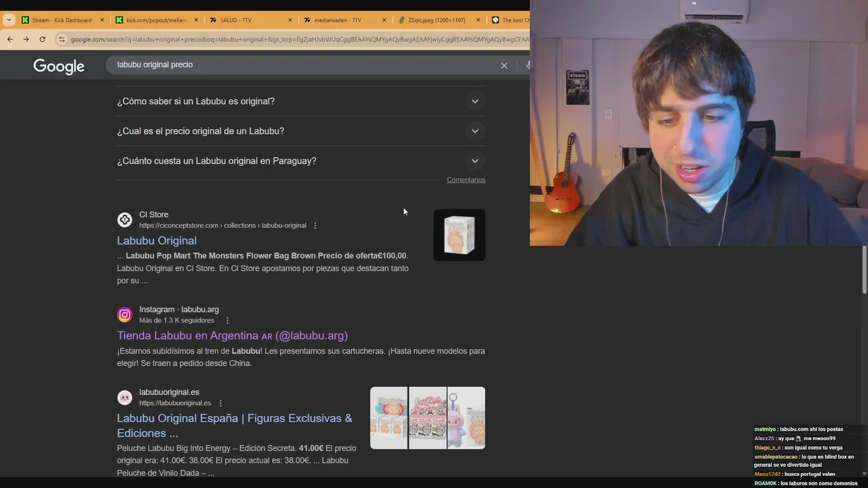The height and width of the screenshot is (488, 868).
Task: Switch to kick.com/popout tab
Action: [155, 20]
